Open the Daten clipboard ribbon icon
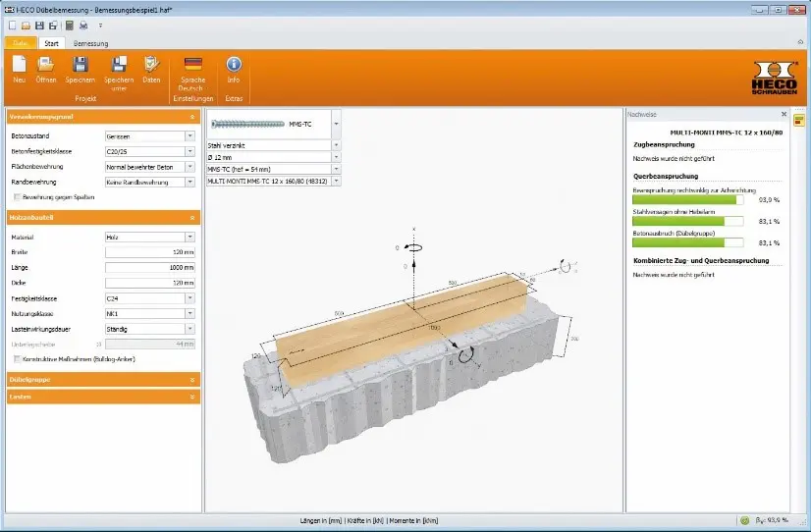This screenshot has width=811, height=532. (151, 64)
